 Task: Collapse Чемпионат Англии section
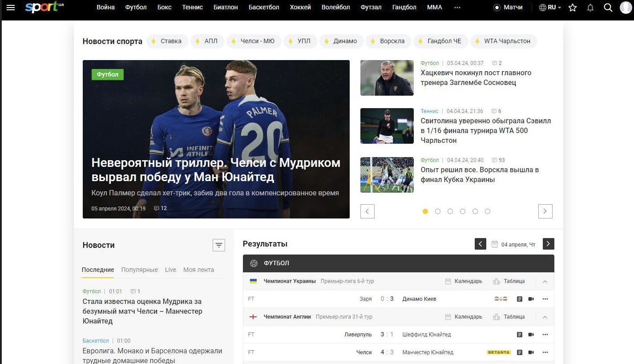[x=545, y=317]
